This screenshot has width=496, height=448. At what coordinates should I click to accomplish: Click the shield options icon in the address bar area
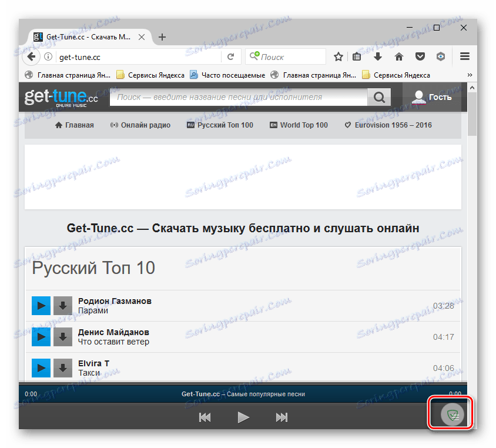click(x=441, y=56)
